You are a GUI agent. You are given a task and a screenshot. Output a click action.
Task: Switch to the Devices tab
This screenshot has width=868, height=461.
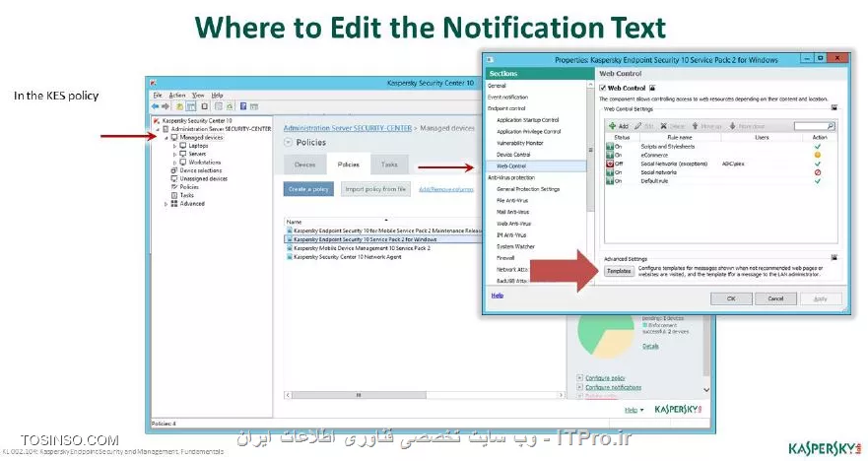click(304, 165)
